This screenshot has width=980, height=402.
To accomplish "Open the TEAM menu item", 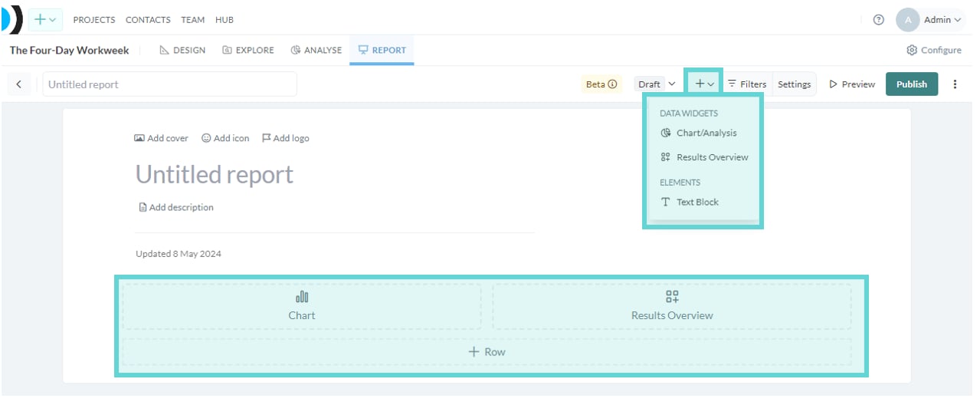I will [193, 20].
